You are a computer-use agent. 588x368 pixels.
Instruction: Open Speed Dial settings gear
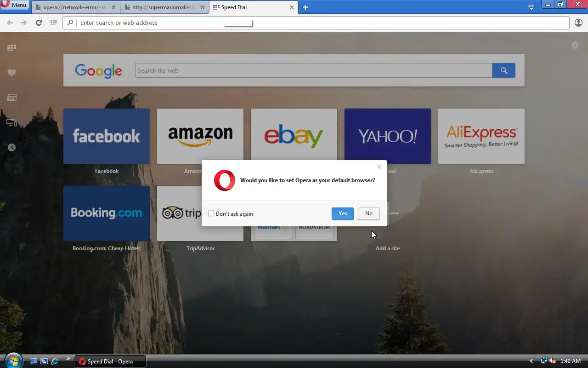[x=575, y=45]
